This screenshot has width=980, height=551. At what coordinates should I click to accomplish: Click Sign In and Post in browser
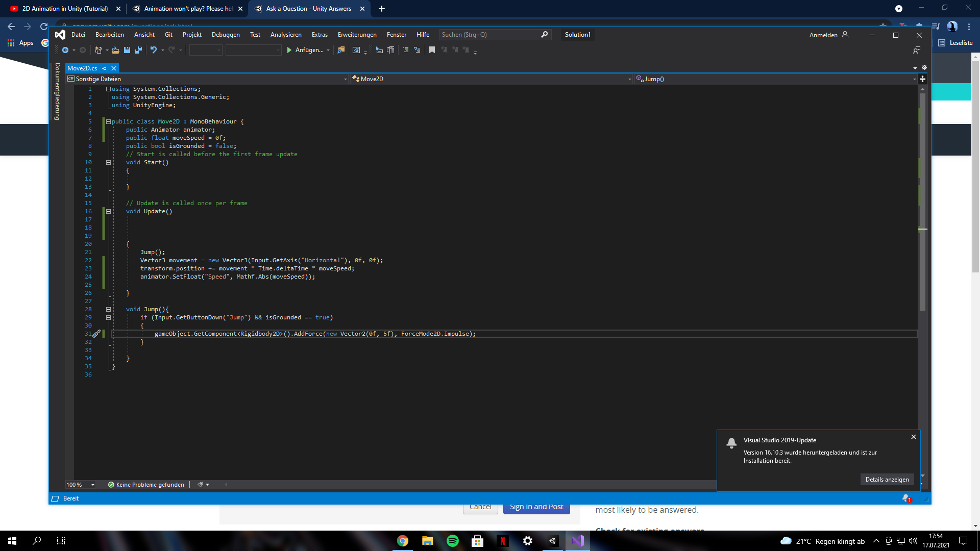pyautogui.click(x=536, y=507)
